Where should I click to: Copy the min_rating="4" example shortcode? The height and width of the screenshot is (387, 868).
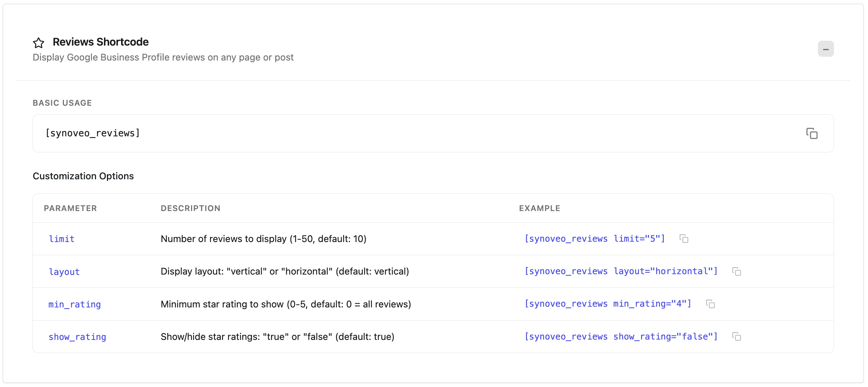(710, 304)
